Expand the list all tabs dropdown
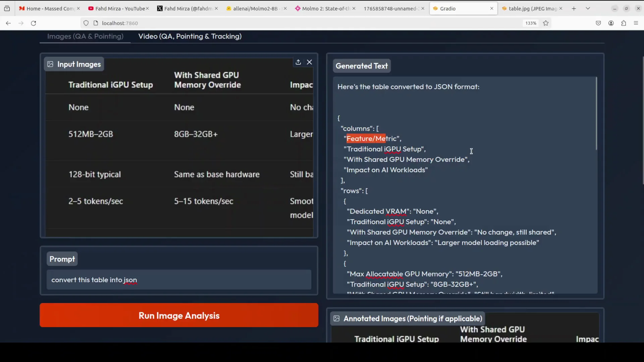 click(588, 8)
